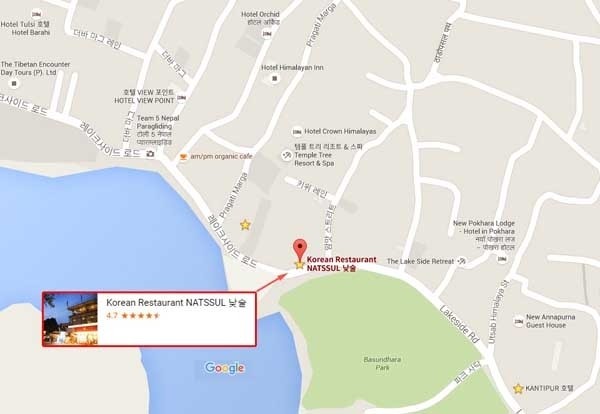This screenshot has height=414, width=600.
Task: Click the Hotel View Point lodging icon
Action: click(182, 98)
